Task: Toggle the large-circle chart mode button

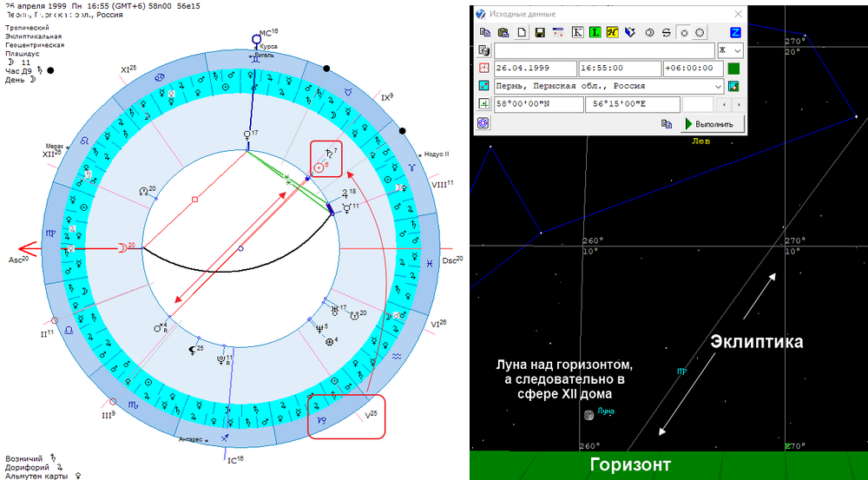Action: (x=700, y=33)
